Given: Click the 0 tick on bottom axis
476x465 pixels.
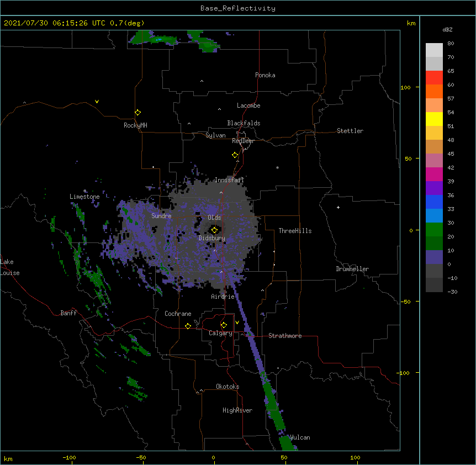Looking at the screenshot, I should (213, 457).
